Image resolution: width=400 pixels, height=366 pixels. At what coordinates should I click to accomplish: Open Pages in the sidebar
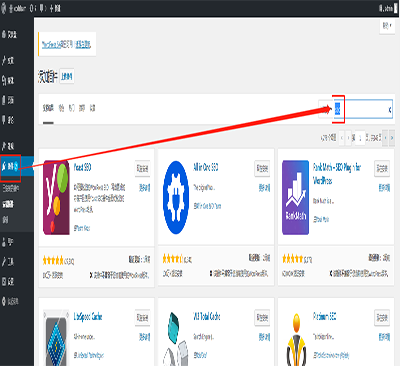pyautogui.click(x=8, y=100)
